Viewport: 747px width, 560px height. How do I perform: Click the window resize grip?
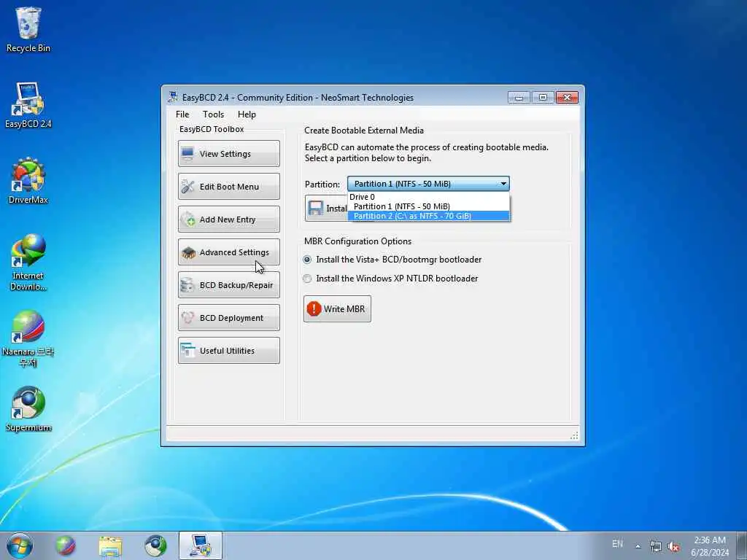tap(575, 435)
